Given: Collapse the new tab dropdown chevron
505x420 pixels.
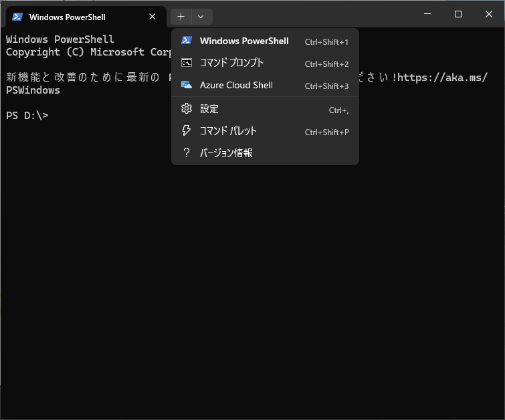Looking at the screenshot, I should (201, 17).
